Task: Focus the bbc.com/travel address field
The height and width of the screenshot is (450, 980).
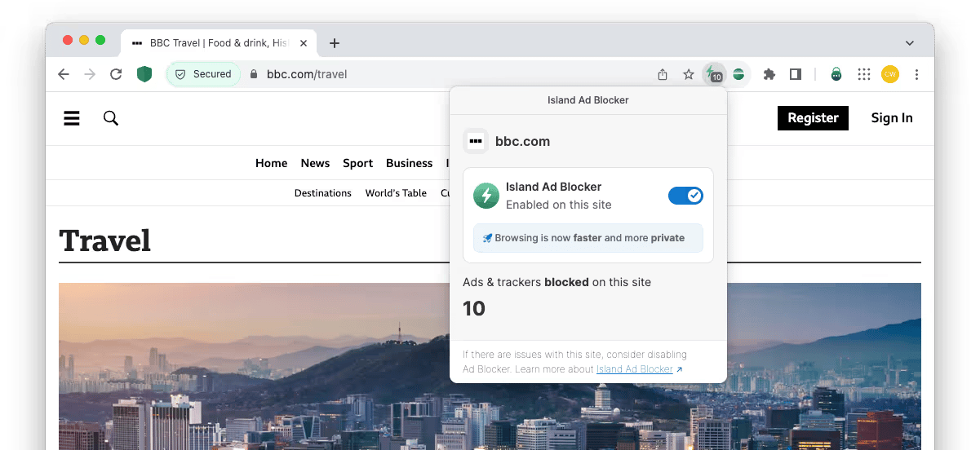Action: pyautogui.click(x=307, y=74)
